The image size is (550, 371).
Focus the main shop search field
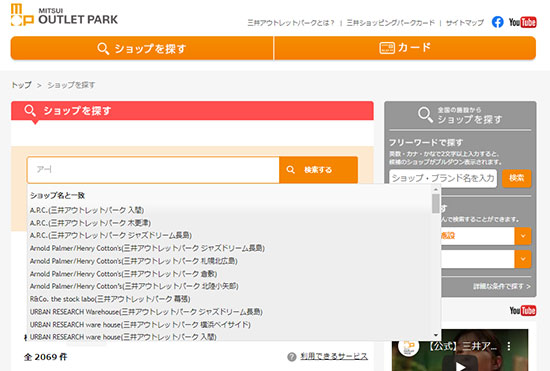click(153, 170)
